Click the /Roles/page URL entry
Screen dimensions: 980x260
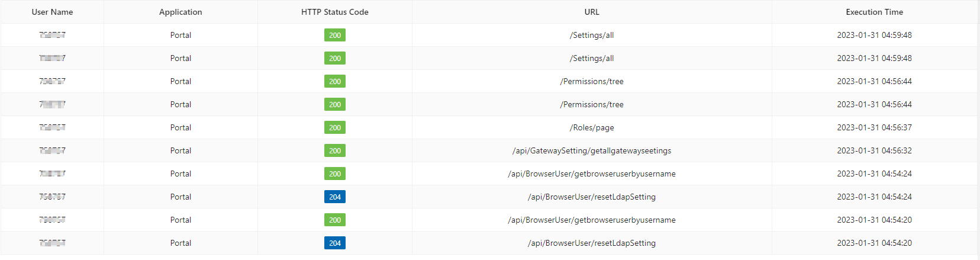[592, 127]
